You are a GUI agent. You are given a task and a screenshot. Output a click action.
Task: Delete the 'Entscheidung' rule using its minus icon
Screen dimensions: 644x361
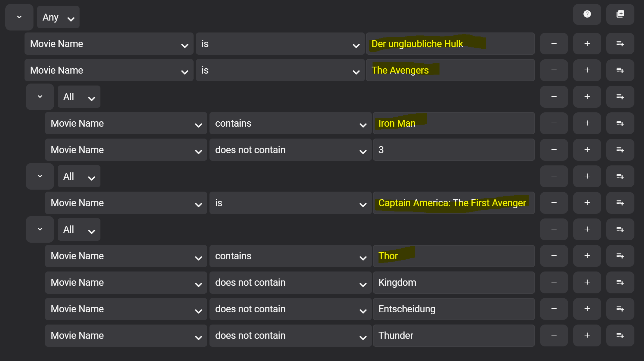click(x=554, y=309)
